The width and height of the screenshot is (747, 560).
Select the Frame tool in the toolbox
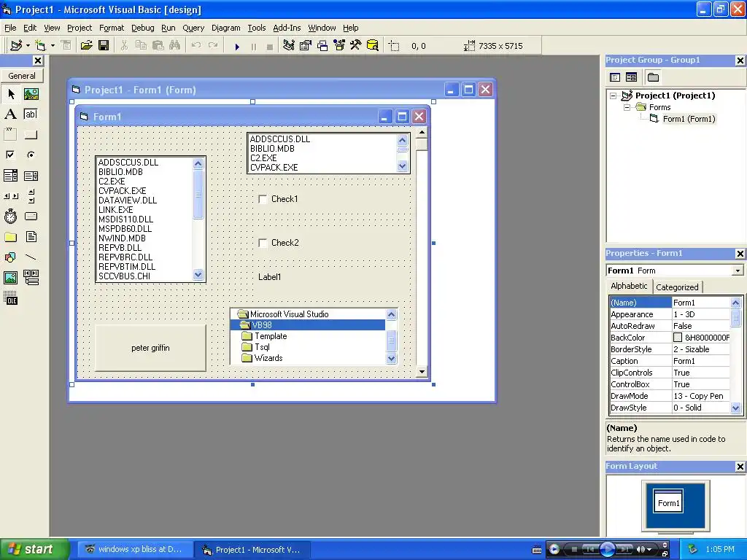11,134
